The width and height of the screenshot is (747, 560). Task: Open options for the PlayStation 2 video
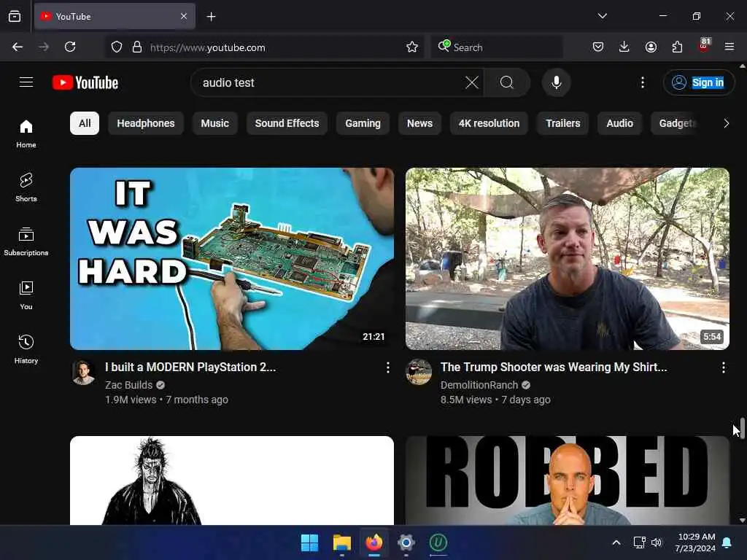pyautogui.click(x=388, y=367)
